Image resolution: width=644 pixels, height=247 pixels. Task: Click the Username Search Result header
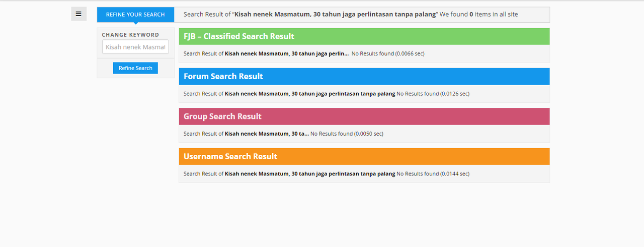(230, 156)
